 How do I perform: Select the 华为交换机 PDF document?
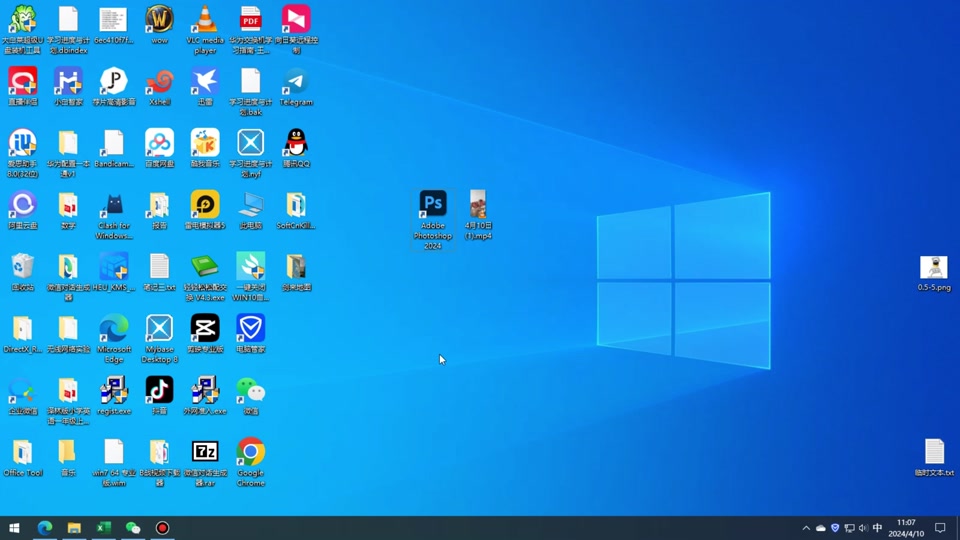click(x=250, y=29)
